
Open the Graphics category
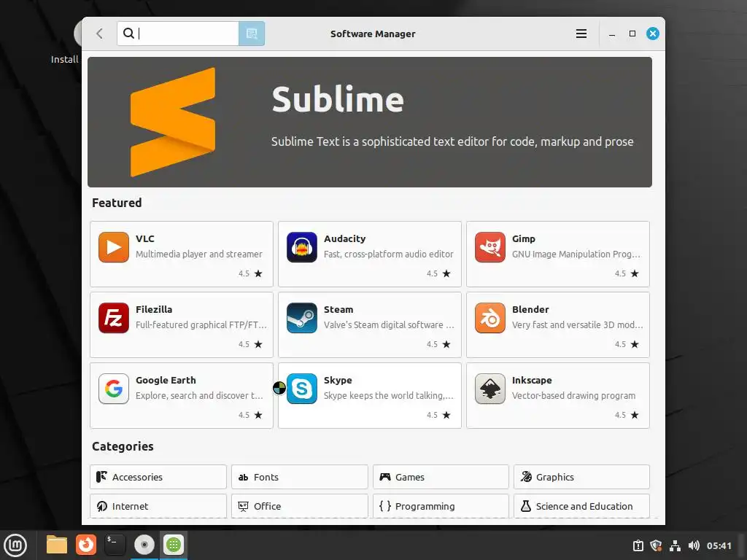click(581, 477)
